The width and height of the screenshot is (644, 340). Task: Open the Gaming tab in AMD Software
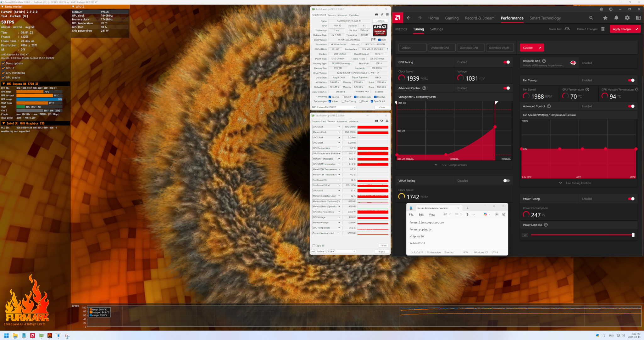[452, 18]
